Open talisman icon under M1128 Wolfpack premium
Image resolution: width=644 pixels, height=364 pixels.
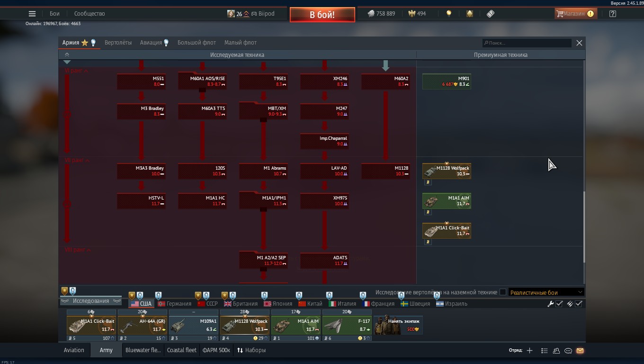tap(428, 182)
